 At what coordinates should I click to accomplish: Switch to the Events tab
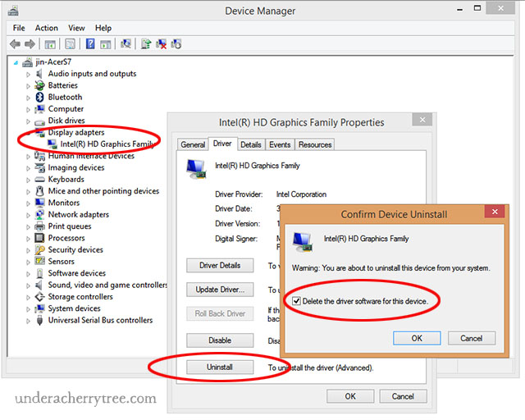[280, 144]
